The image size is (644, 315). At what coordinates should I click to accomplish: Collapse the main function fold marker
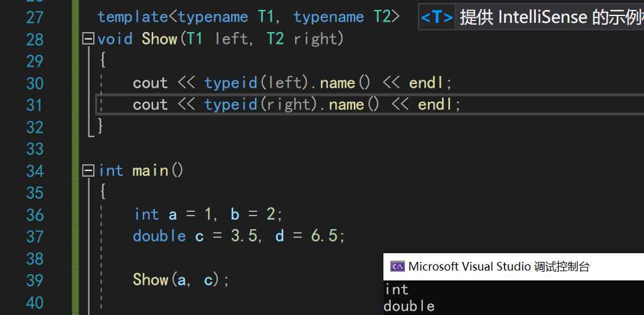click(88, 170)
